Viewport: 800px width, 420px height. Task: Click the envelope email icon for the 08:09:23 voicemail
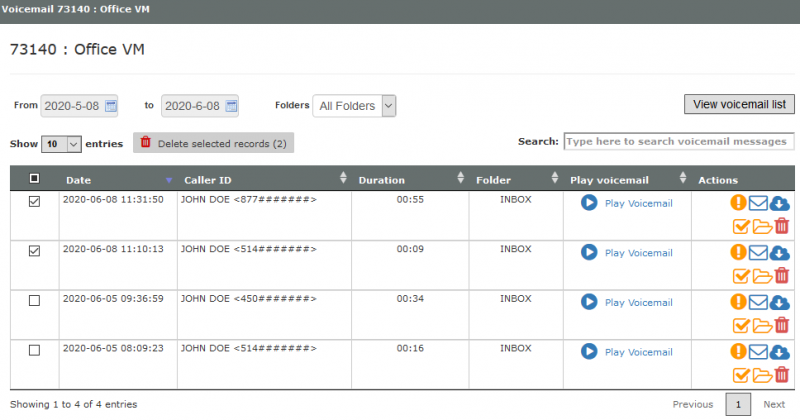pyautogui.click(x=758, y=352)
